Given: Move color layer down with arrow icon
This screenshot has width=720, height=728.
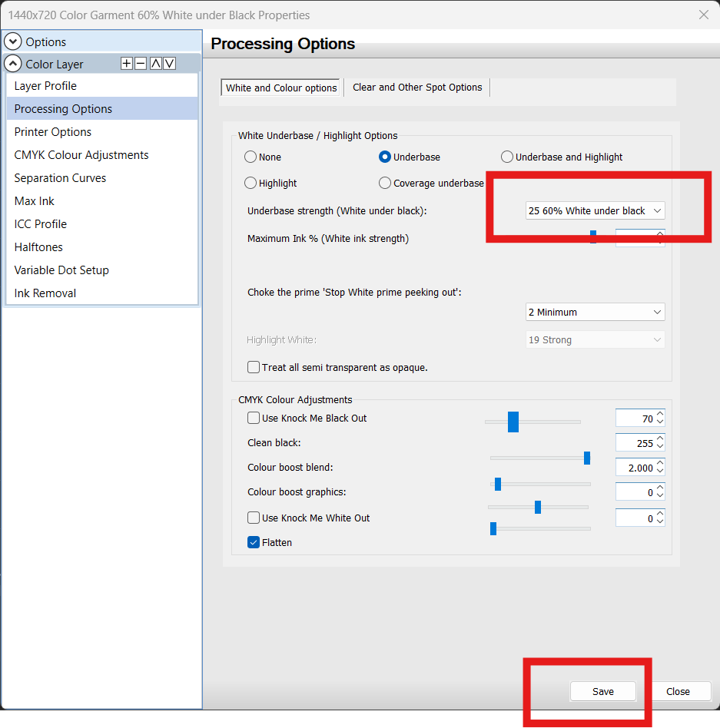Looking at the screenshot, I should (x=170, y=64).
